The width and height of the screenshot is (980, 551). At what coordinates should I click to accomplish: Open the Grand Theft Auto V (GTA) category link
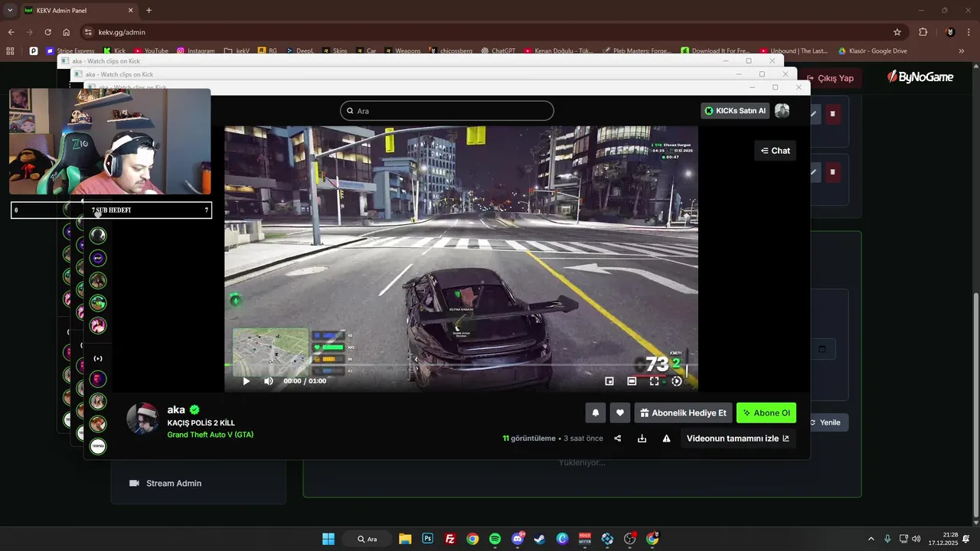point(211,435)
